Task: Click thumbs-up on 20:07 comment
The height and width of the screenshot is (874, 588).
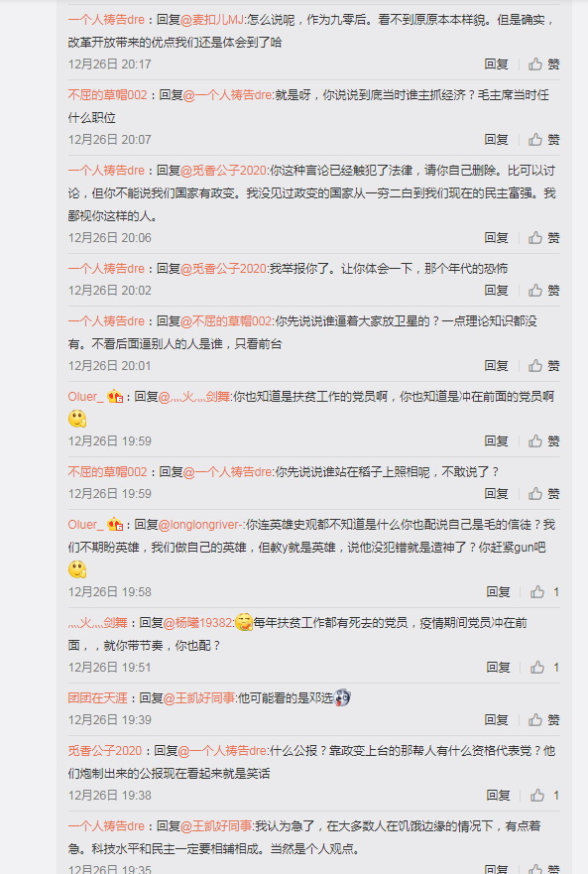Action: [x=543, y=139]
